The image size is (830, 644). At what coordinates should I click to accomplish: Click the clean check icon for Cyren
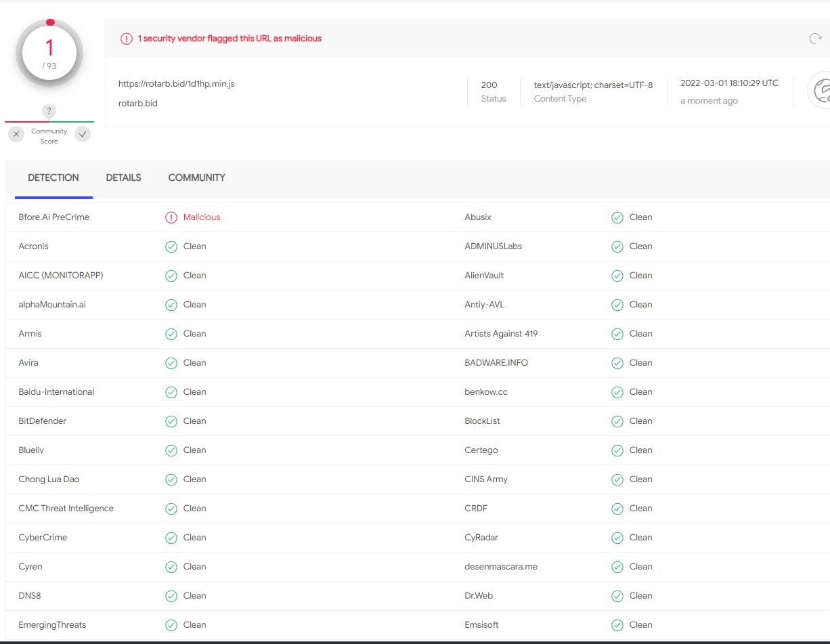tap(171, 567)
